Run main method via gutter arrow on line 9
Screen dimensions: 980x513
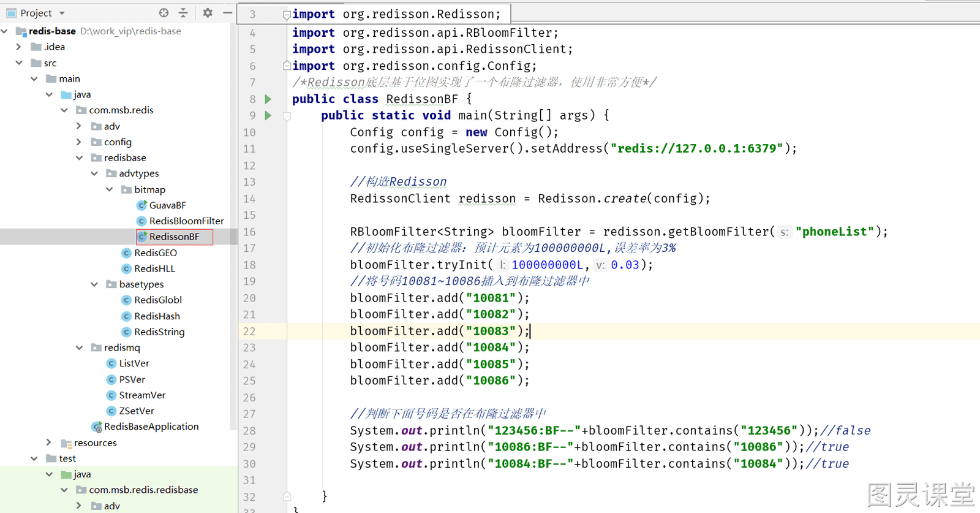click(268, 115)
